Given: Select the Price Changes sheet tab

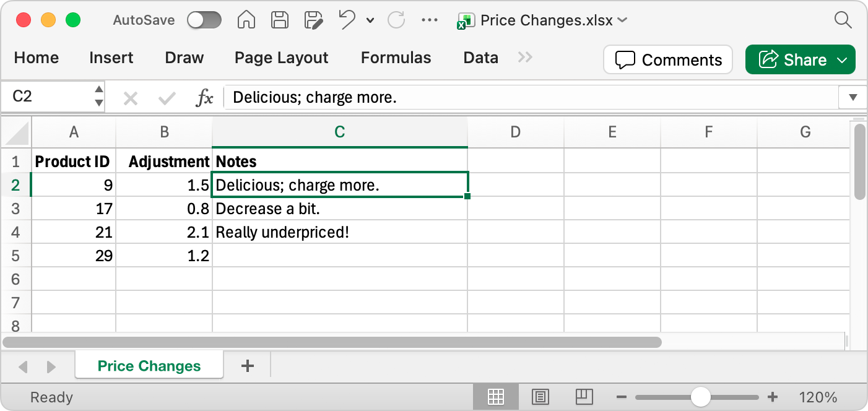Looking at the screenshot, I should click(x=149, y=366).
